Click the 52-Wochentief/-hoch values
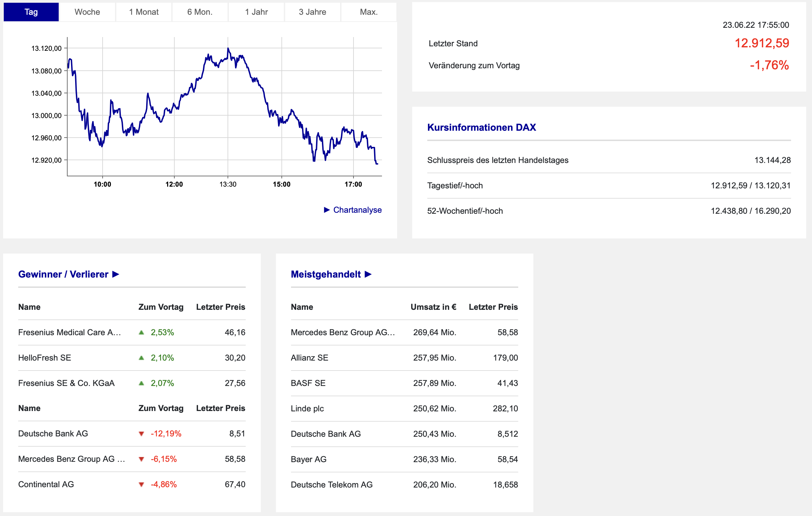The image size is (812, 516). point(751,211)
